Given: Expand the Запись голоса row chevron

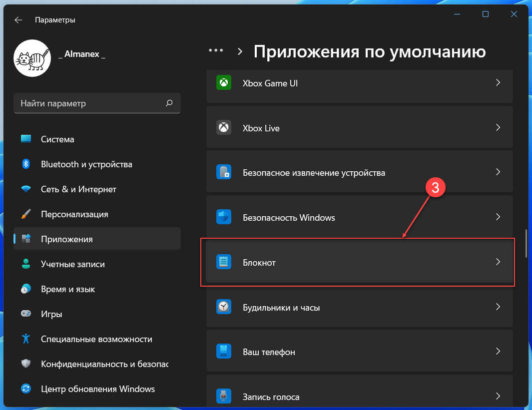Looking at the screenshot, I should pos(498,396).
